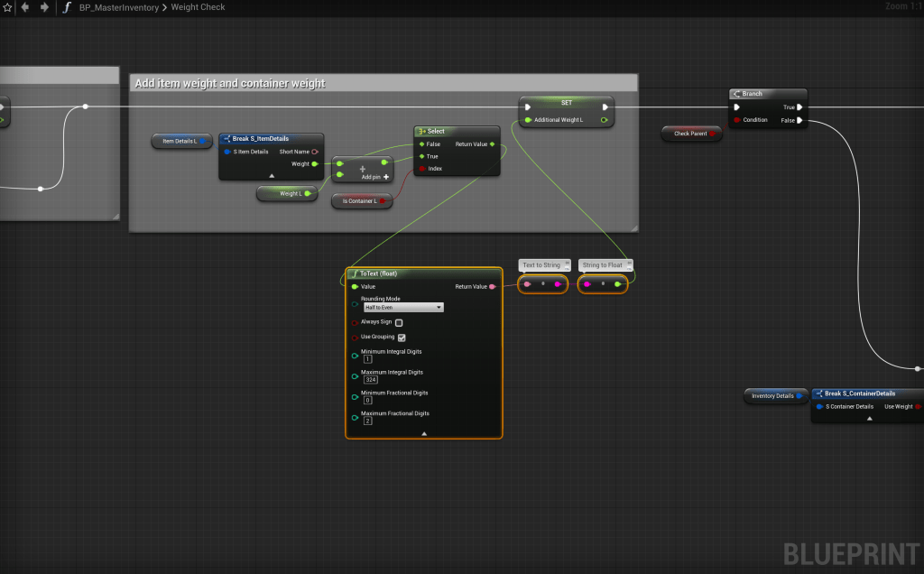Expand the Break S_ItemDetails node pins
Screen dimensions: 924x574
point(272,175)
